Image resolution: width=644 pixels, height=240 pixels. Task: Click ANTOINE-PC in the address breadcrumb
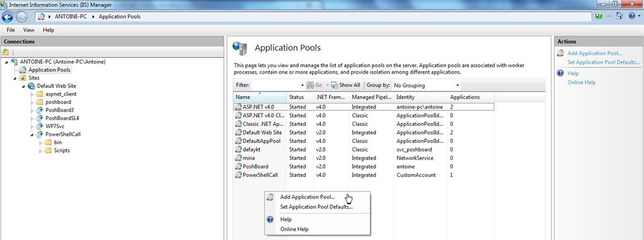click(70, 17)
